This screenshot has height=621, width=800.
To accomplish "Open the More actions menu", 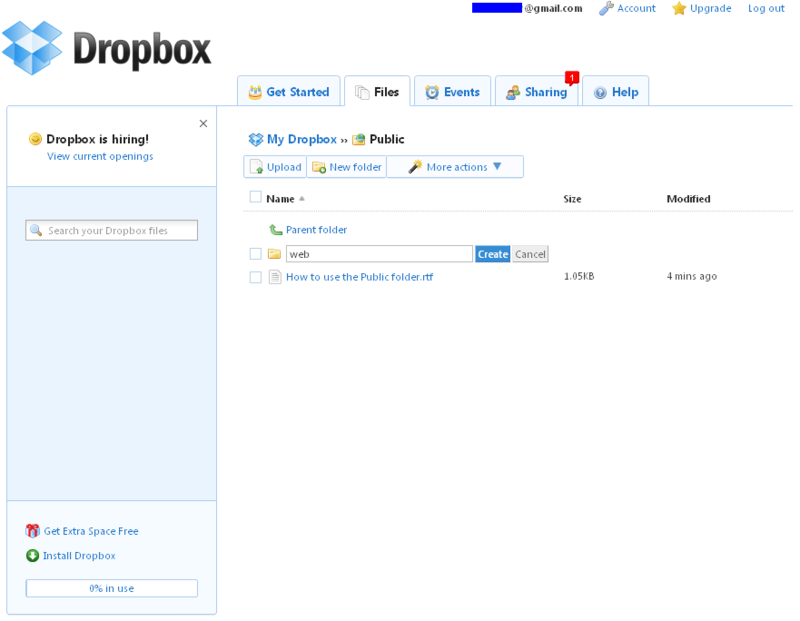I will tap(455, 167).
